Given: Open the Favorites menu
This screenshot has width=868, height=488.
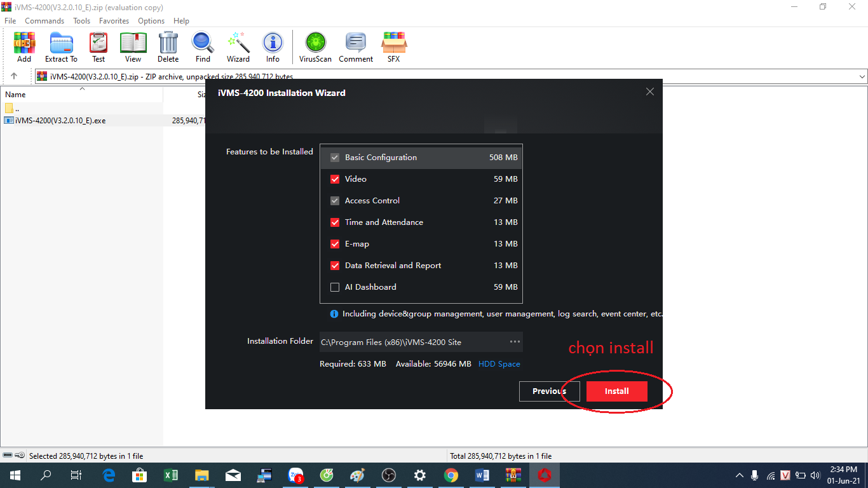Looking at the screenshot, I should pyautogui.click(x=114, y=21).
